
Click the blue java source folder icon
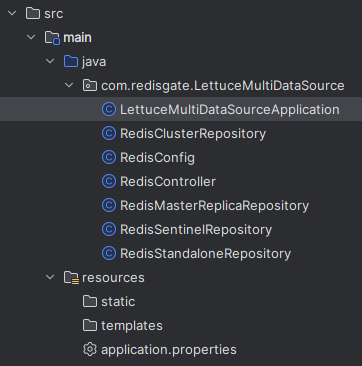(x=71, y=61)
